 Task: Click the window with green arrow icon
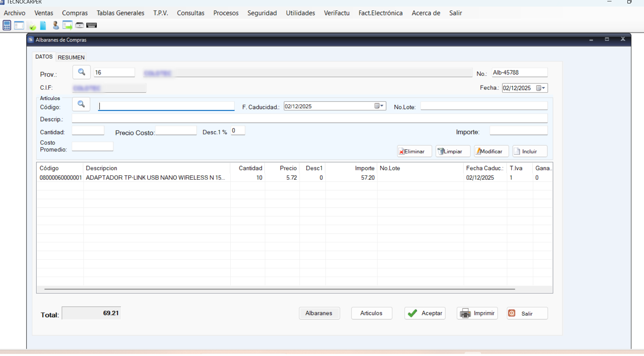pos(67,25)
